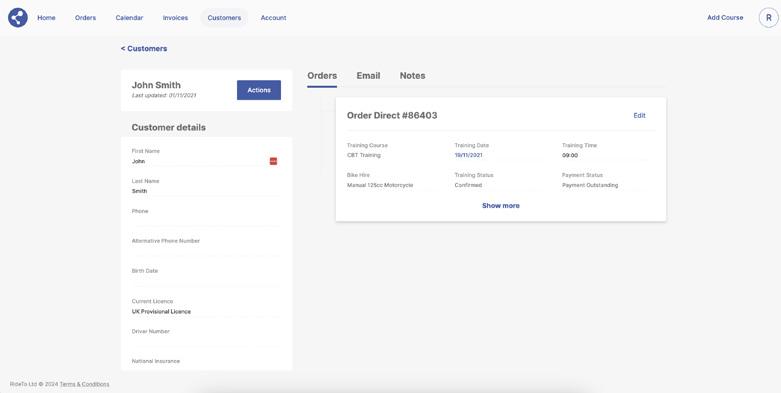Open Current Licence dropdown
This screenshot has height=393, width=781.
pyautogui.click(x=206, y=312)
